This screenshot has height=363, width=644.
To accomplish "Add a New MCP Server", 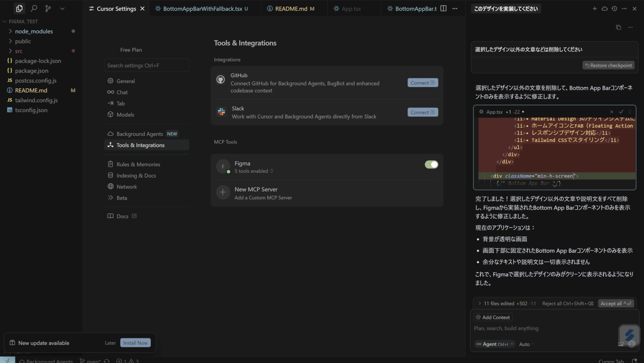I will tap(327, 193).
